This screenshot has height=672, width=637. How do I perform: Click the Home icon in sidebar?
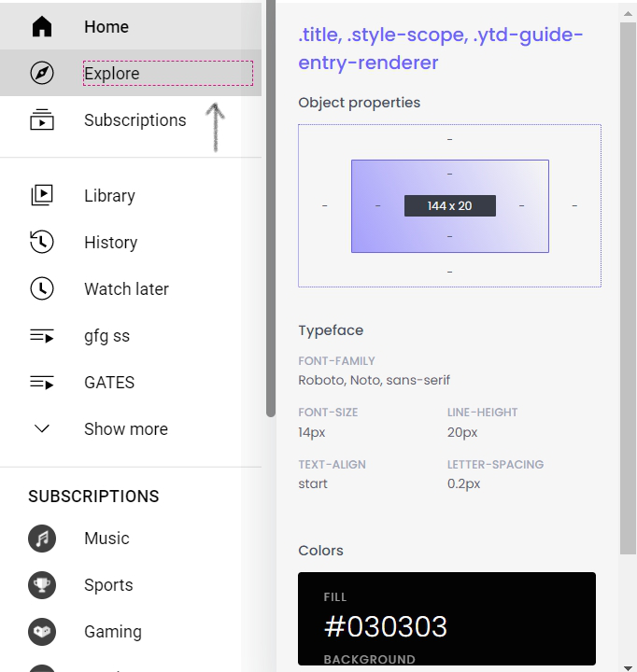click(x=42, y=26)
